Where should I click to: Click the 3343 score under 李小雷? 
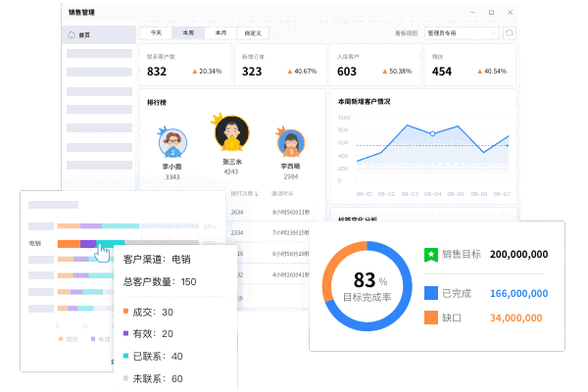[172, 177]
